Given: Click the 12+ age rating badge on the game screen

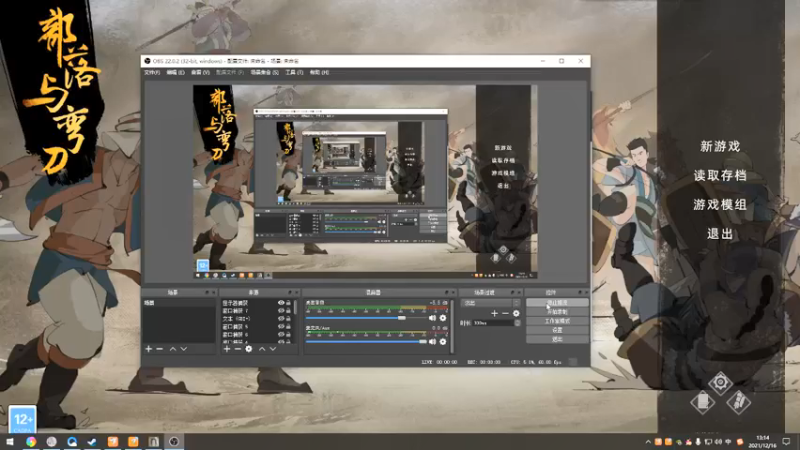Looking at the screenshot, I should click(22, 419).
